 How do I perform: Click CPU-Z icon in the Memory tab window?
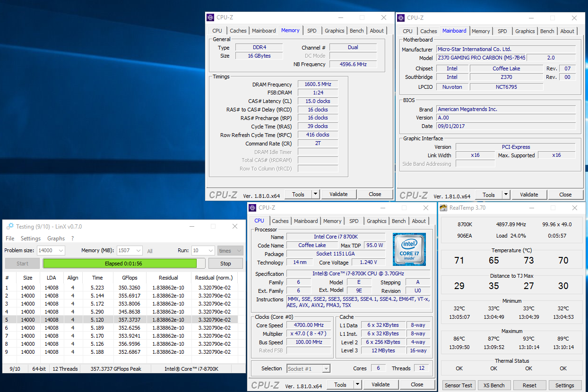211,17
